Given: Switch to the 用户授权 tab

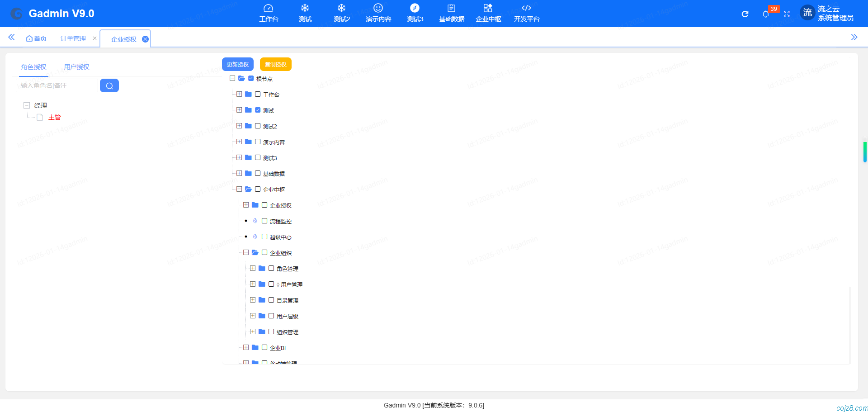Looking at the screenshot, I should (x=76, y=67).
